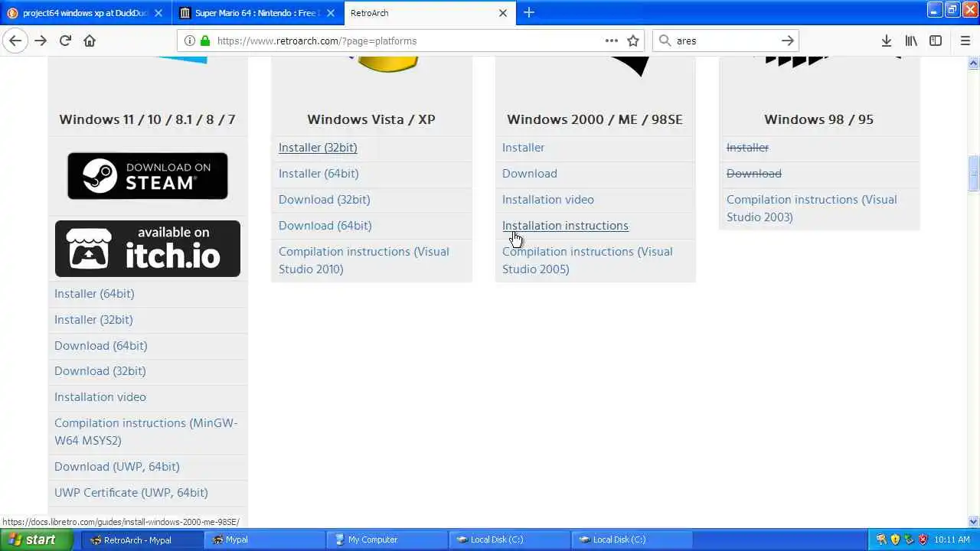The height and width of the screenshot is (551, 980).
Task: Open Vista/XP Download (32bit) link
Action: click(x=325, y=200)
